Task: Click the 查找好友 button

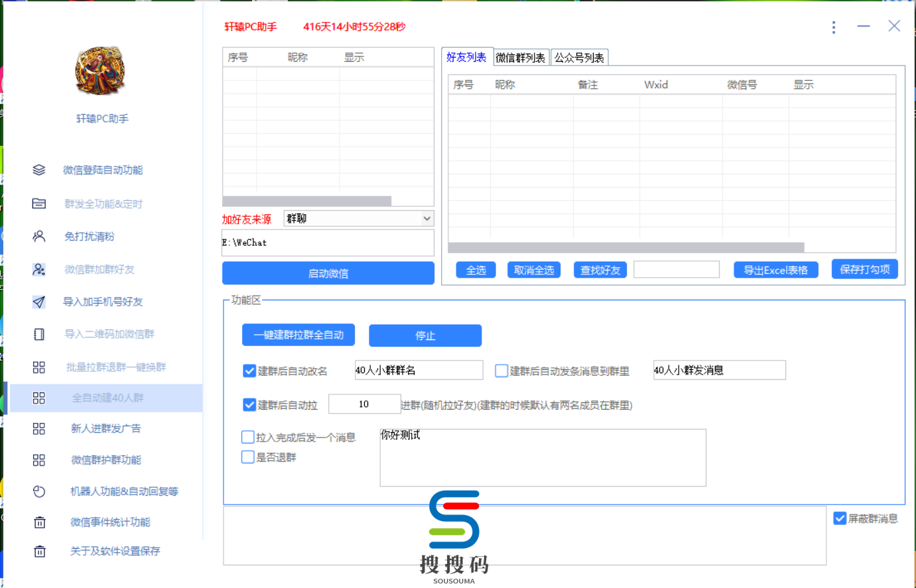Action: tap(600, 270)
